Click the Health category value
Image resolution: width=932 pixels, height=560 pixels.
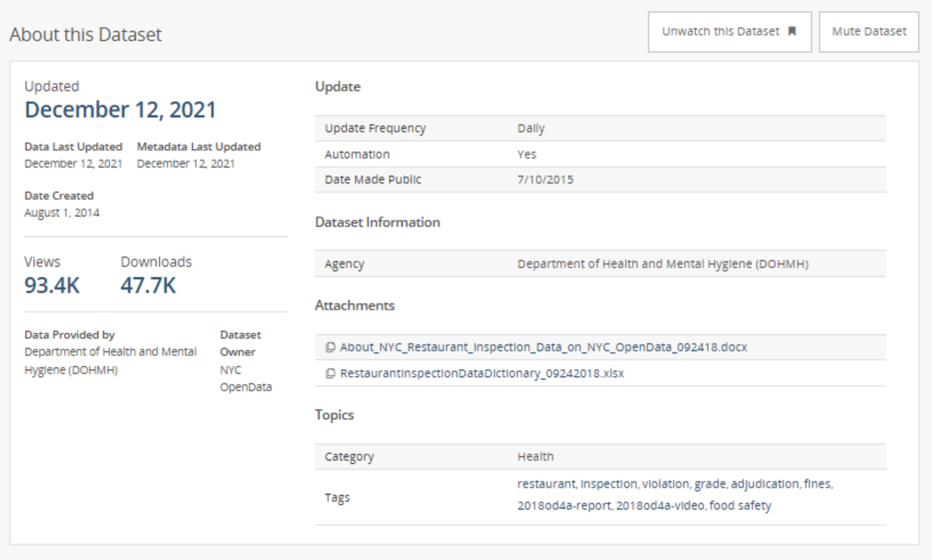click(535, 457)
